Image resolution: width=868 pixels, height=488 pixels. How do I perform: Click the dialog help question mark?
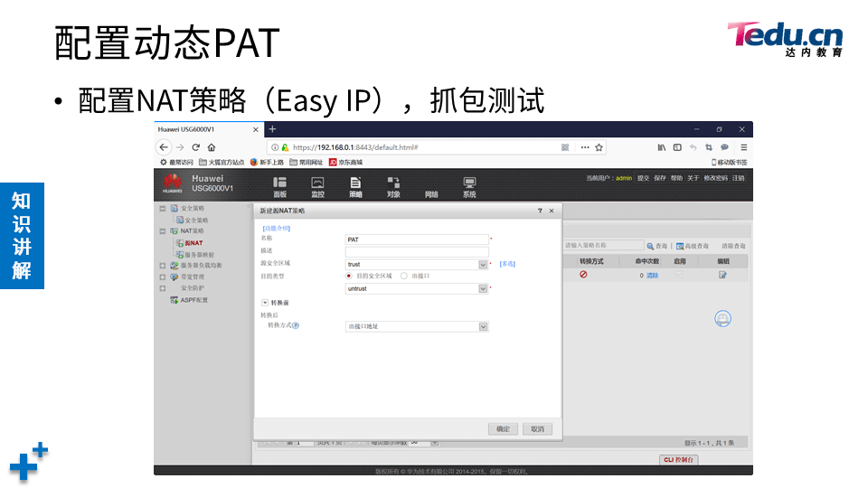tap(540, 211)
